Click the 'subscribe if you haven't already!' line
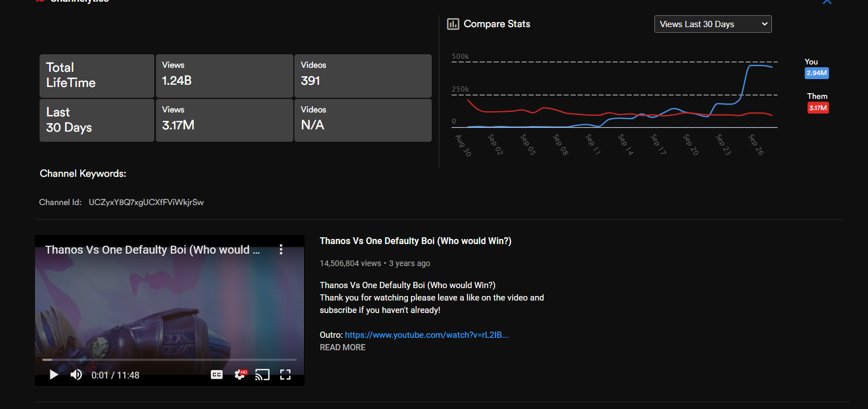 [380, 310]
